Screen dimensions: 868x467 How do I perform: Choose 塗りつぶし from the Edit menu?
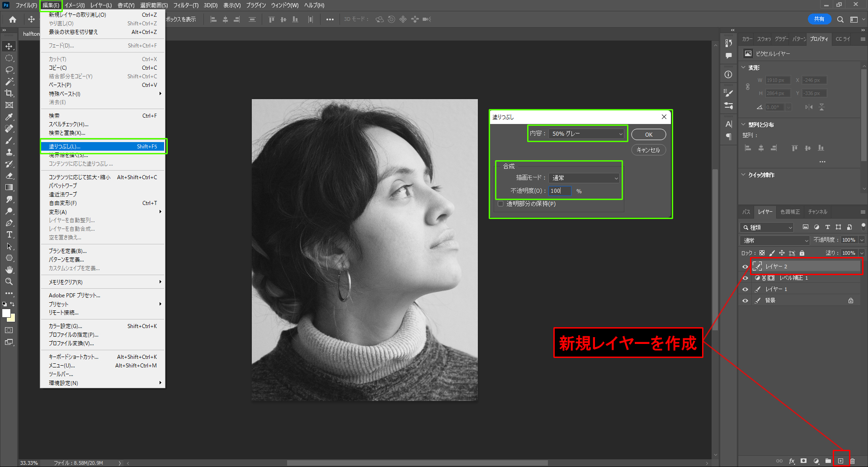[103, 147]
